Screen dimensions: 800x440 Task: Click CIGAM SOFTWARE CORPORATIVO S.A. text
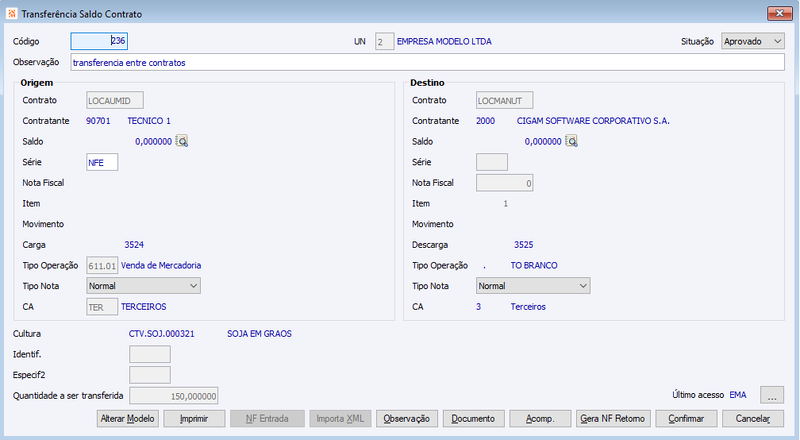pyautogui.click(x=593, y=121)
